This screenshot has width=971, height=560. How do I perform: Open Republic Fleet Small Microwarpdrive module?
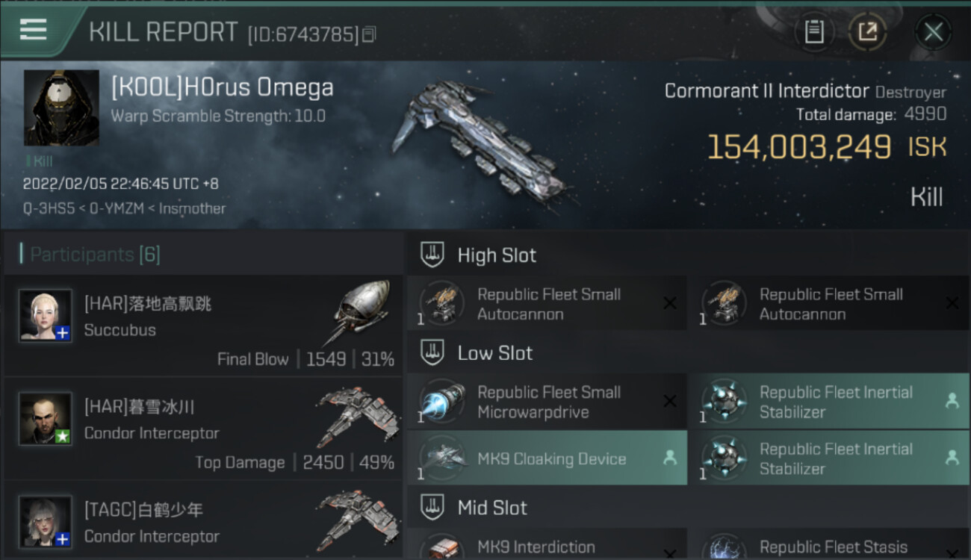point(547,402)
